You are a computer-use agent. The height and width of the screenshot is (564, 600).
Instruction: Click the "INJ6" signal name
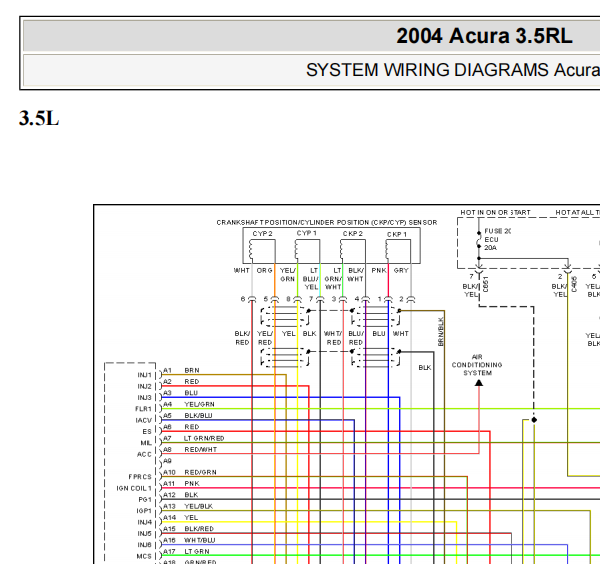coord(145,545)
